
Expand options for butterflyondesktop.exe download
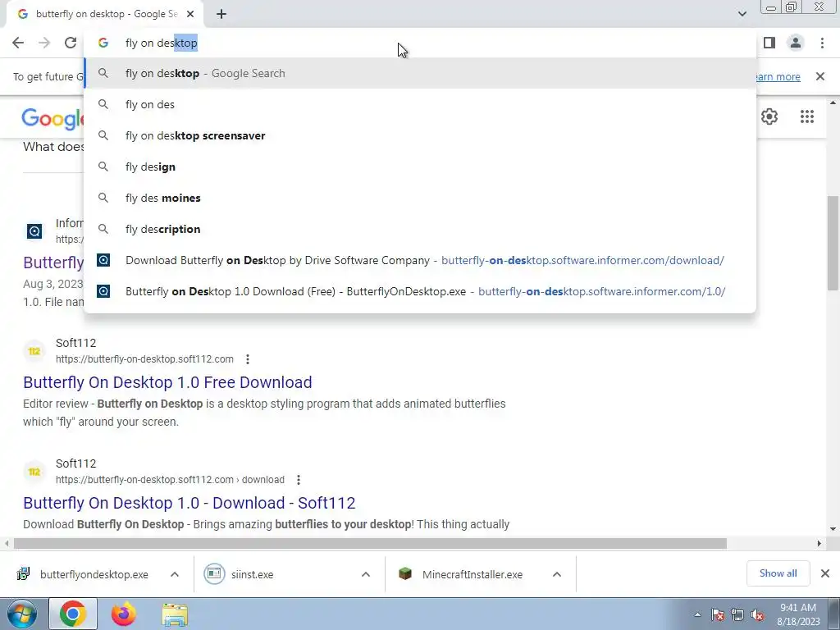click(x=175, y=574)
